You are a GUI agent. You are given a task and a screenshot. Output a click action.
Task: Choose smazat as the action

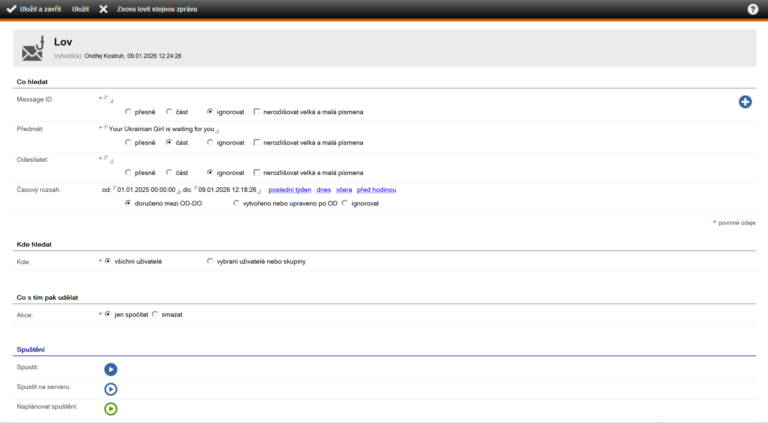tap(155, 314)
